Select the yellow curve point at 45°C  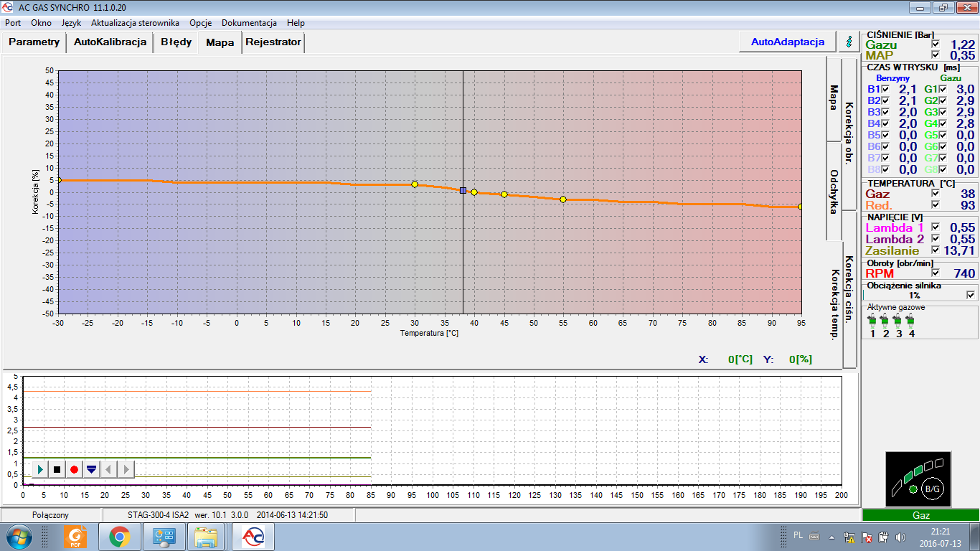[x=504, y=194]
